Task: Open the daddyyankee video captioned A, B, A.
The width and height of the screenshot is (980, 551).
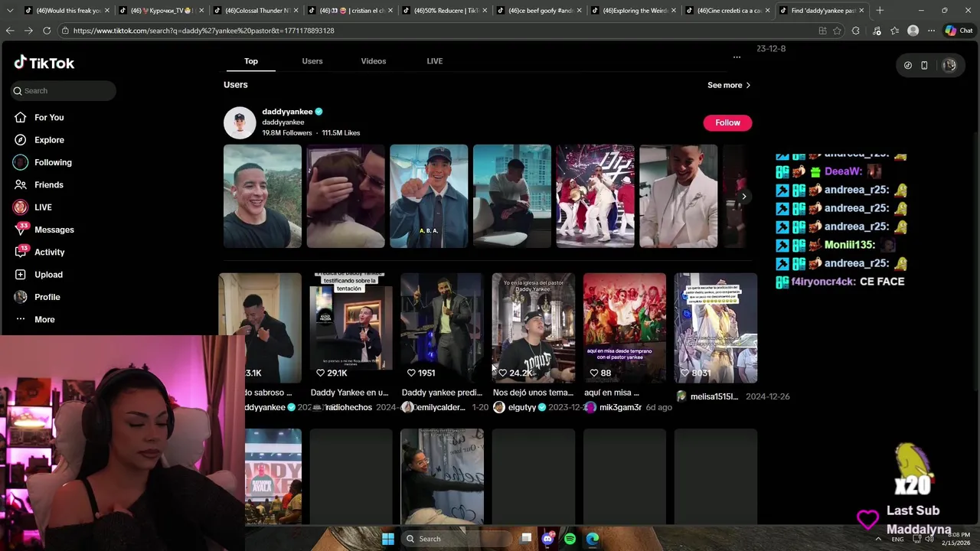Action: coord(429,196)
